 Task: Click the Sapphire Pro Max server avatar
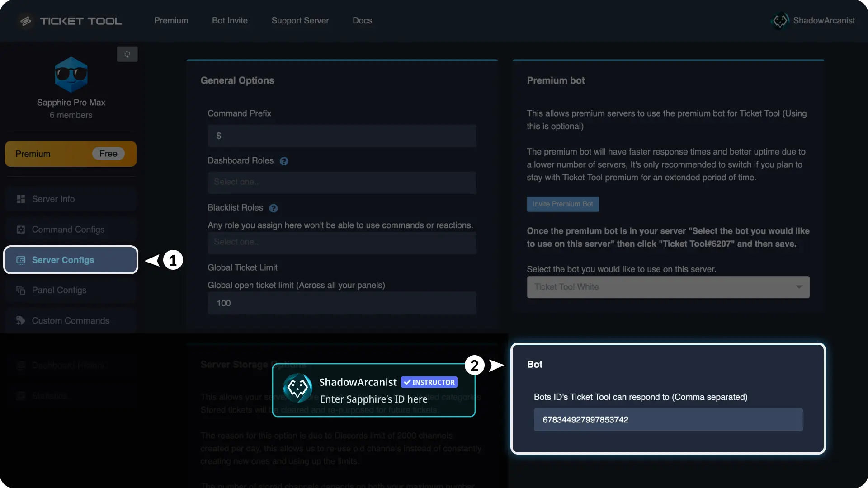point(71,75)
